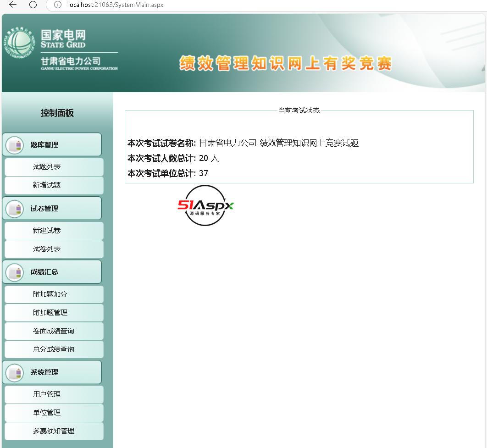Open 新增试题 menu item
487x448 pixels.
[54, 185]
